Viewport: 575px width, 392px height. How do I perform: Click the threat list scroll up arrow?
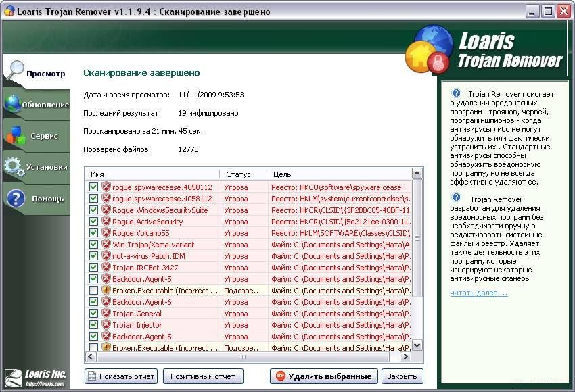pos(417,174)
